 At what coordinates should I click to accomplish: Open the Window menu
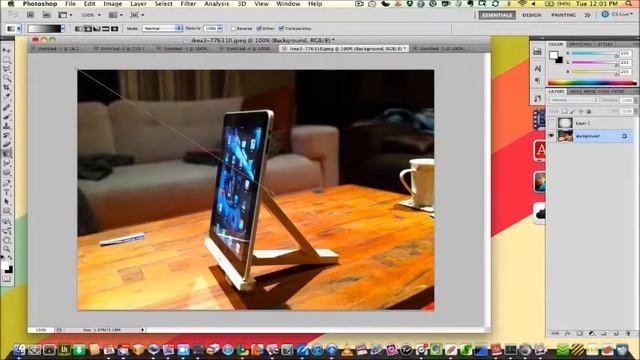pyautogui.click(x=288, y=4)
